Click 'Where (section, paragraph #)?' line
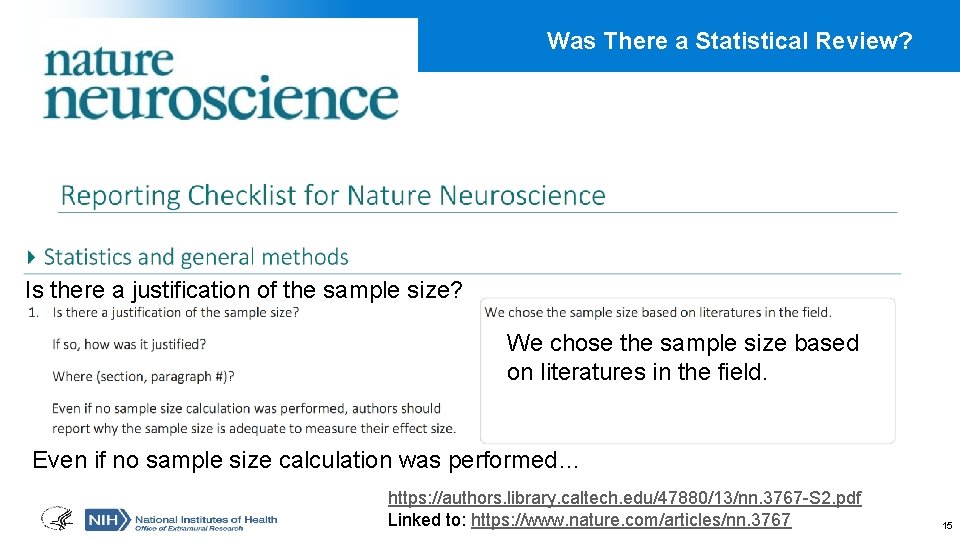960x540 pixels. (x=143, y=376)
